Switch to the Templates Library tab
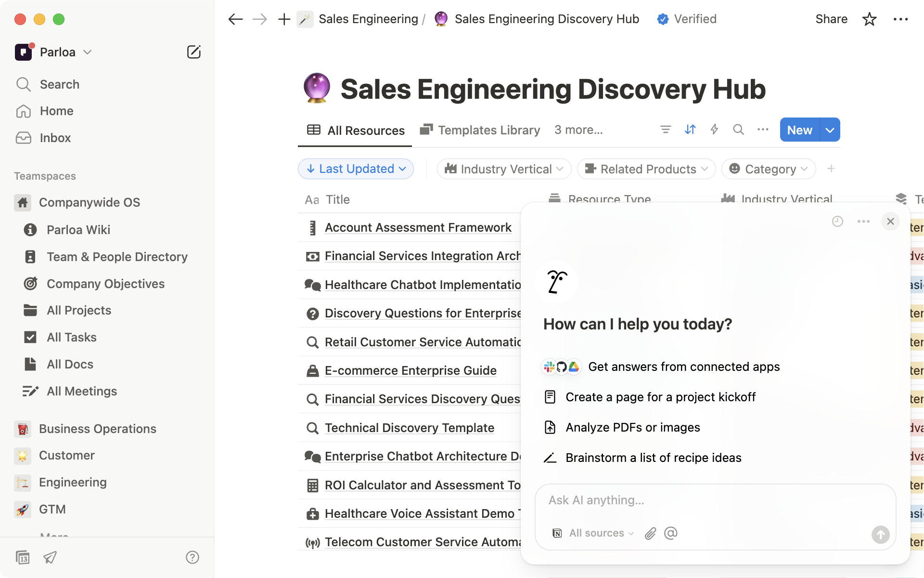 480,130
